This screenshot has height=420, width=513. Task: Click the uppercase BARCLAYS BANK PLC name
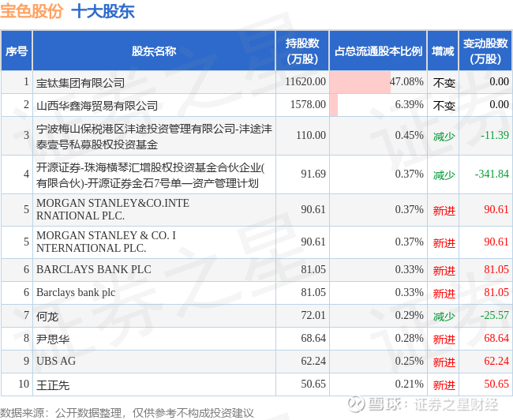click(x=94, y=269)
